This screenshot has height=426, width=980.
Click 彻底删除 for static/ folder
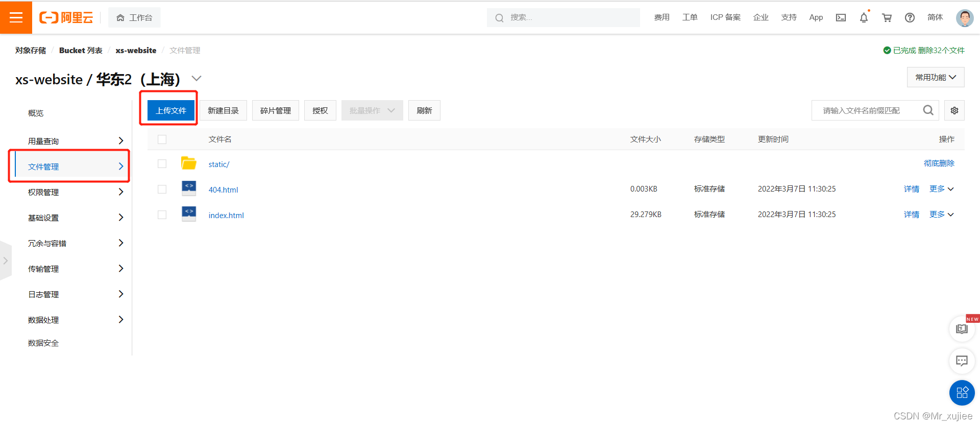(x=939, y=163)
